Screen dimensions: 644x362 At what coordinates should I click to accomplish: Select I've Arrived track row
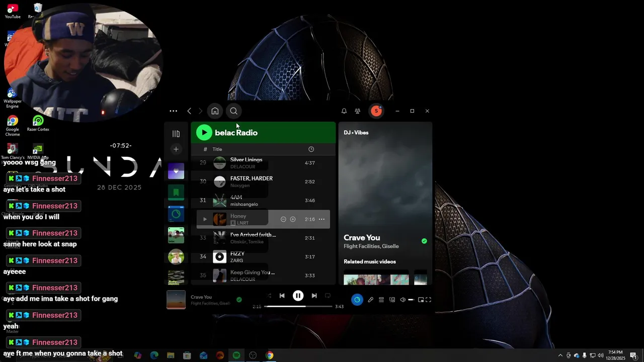point(263,238)
